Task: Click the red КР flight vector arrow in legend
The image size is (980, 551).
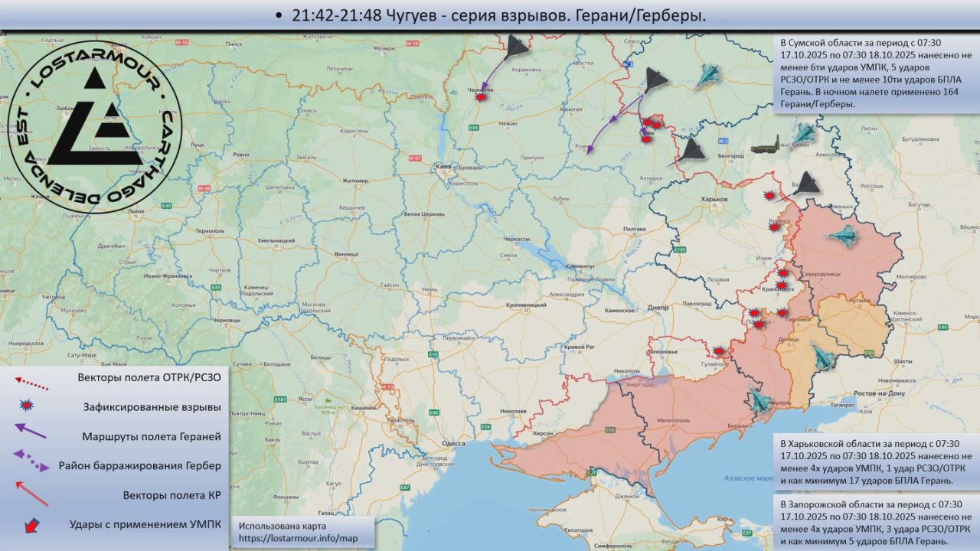Action: click(x=31, y=494)
